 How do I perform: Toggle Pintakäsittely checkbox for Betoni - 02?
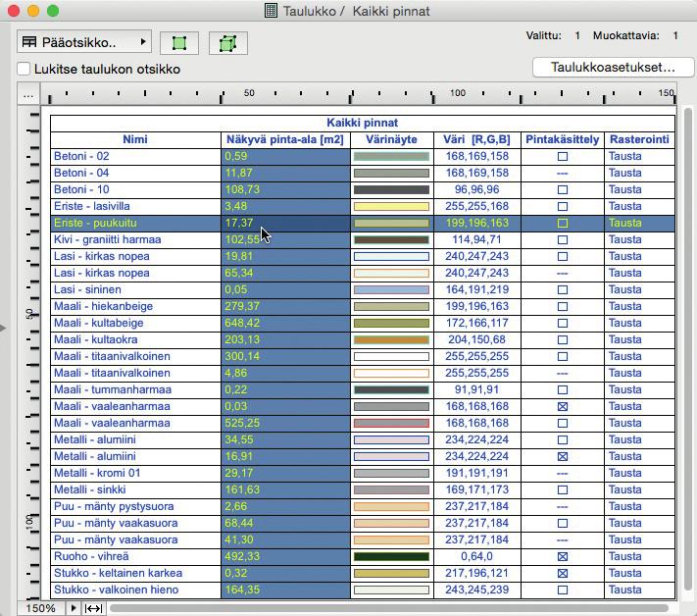563,157
